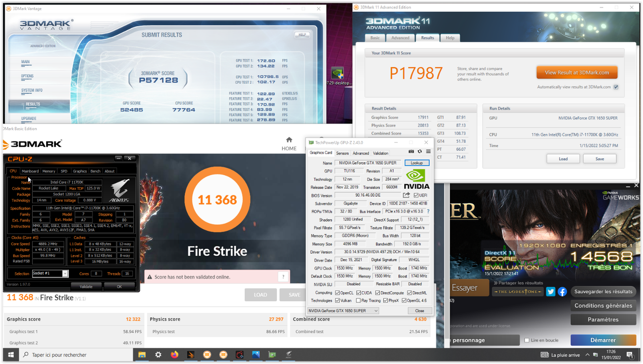The image size is (643, 364).
Task: Select MAIN in 3DMark Vantage sidebar
Action: tap(25, 62)
